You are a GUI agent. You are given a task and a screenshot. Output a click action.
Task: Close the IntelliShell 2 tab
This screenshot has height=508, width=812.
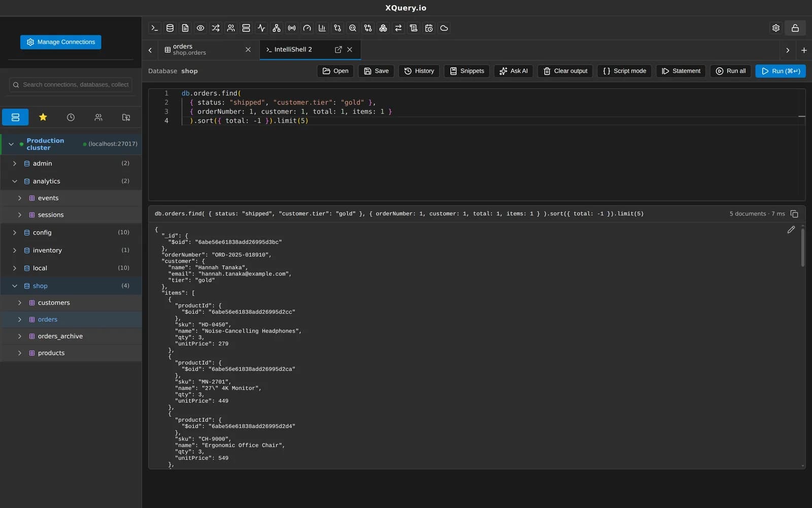tap(350, 49)
